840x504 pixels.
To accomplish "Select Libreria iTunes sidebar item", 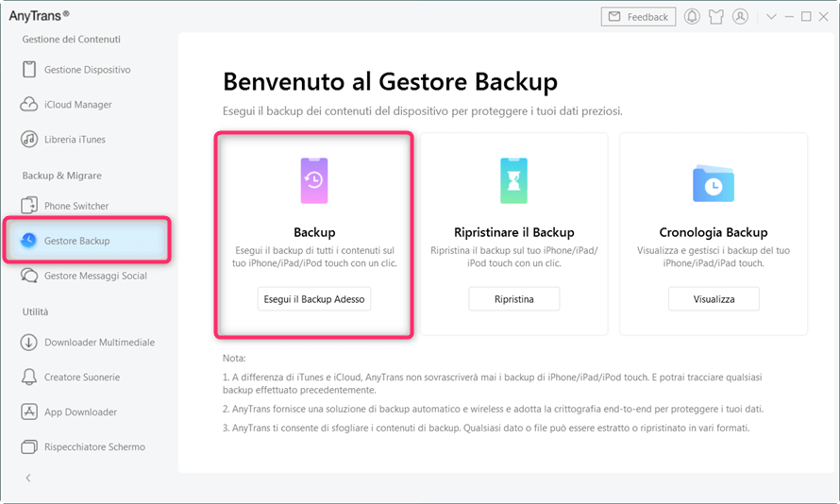I will [87, 140].
